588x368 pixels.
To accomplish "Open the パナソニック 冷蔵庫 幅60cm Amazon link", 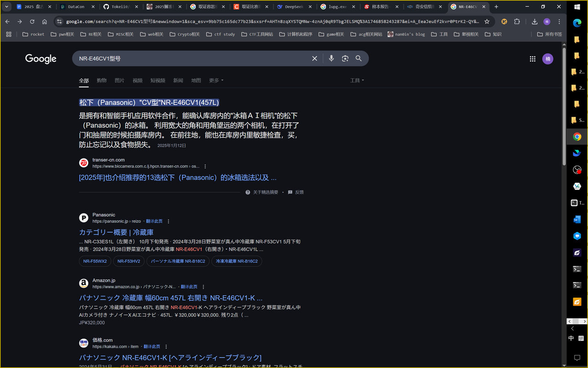I will pyautogui.click(x=171, y=298).
